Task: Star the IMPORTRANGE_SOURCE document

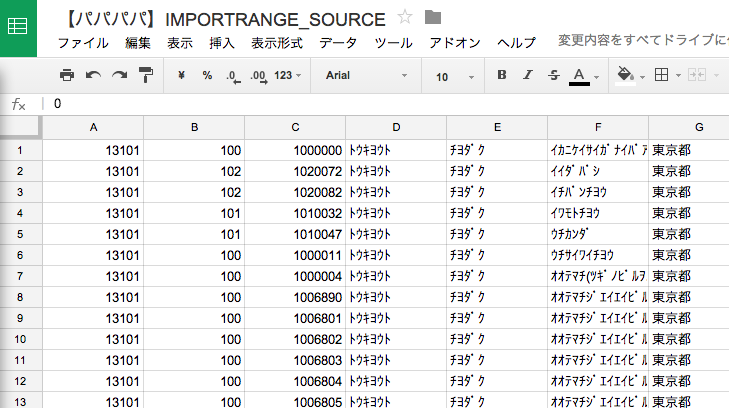Action: tap(404, 17)
